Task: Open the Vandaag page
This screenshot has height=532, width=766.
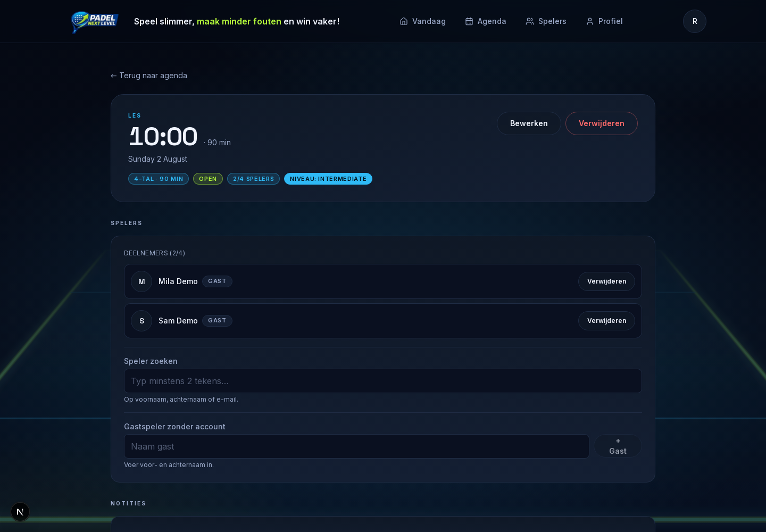Action: [x=423, y=21]
